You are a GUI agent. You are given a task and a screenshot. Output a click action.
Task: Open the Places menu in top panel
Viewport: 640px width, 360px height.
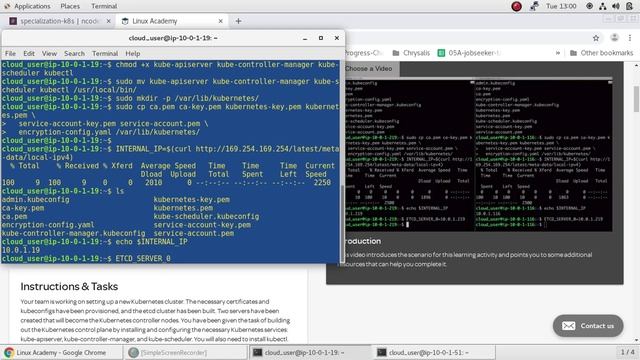tap(70, 6)
